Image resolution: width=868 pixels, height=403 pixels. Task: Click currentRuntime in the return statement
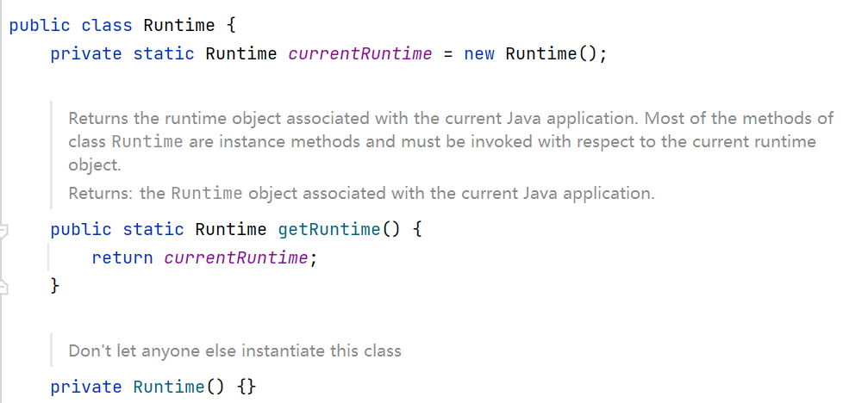(236, 257)
